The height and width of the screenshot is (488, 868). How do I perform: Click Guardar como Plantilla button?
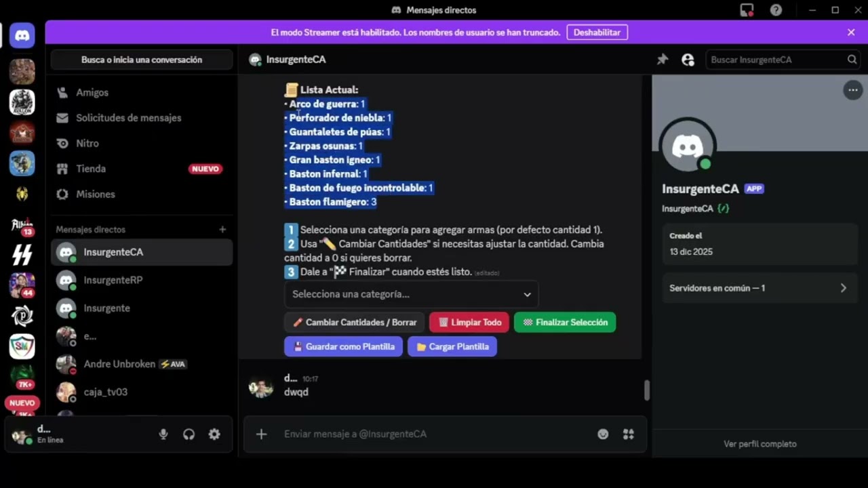pyautogui.click(x=343, y=346)
